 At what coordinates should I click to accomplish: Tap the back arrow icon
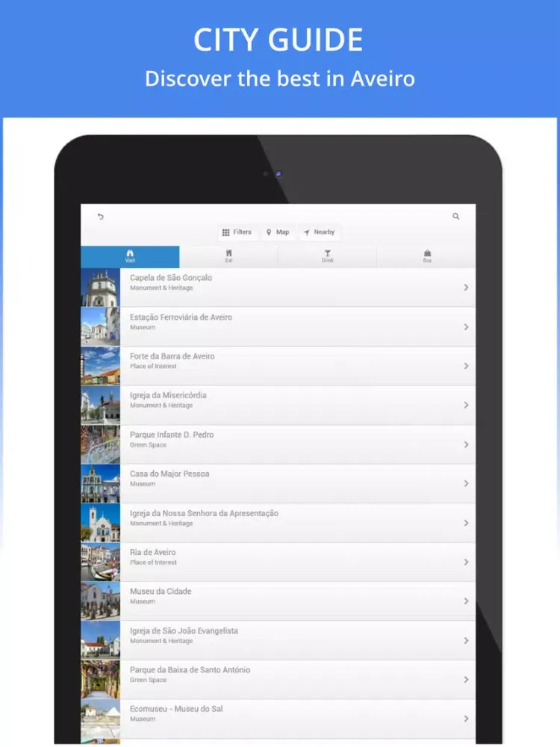click(x=100, y=217)
